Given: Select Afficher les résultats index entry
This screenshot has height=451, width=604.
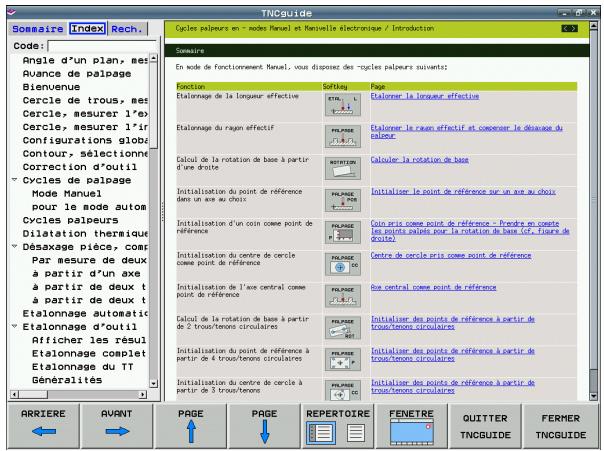Looking at the screenshot, I should coord(89,340).
